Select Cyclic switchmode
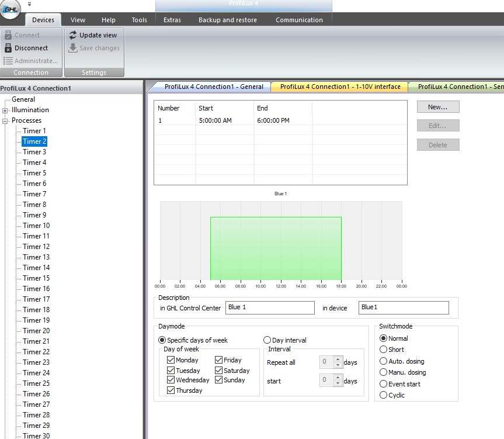 [383, 395]
